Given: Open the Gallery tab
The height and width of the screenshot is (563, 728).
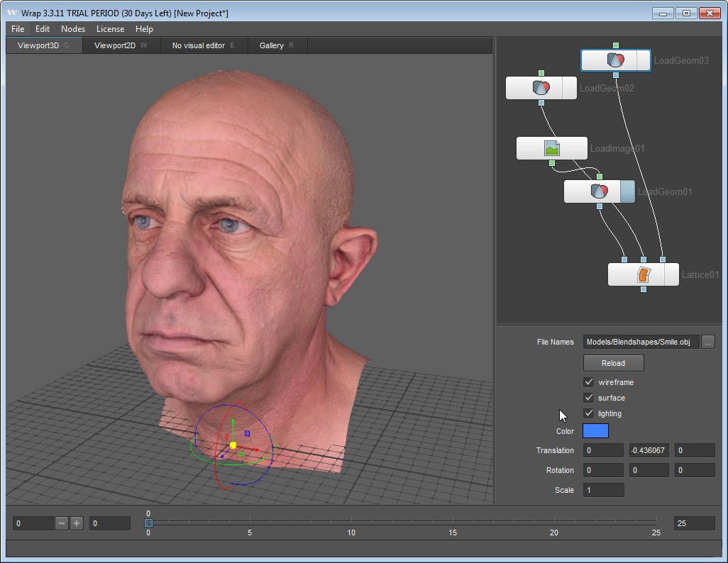Looking at the screenshot, I should 272,45.
